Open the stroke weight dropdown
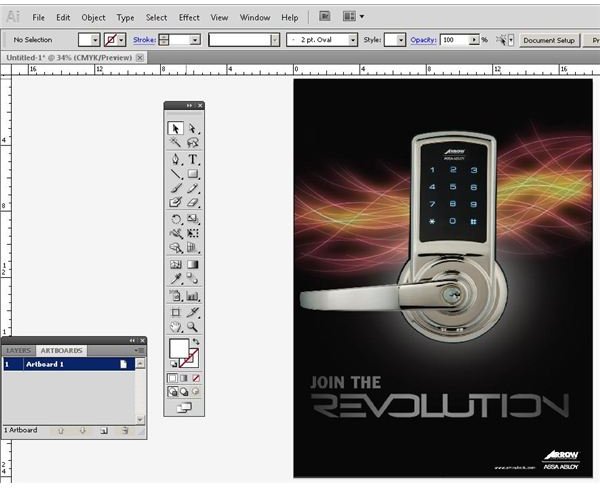600x488 pixels. (195, 40)
